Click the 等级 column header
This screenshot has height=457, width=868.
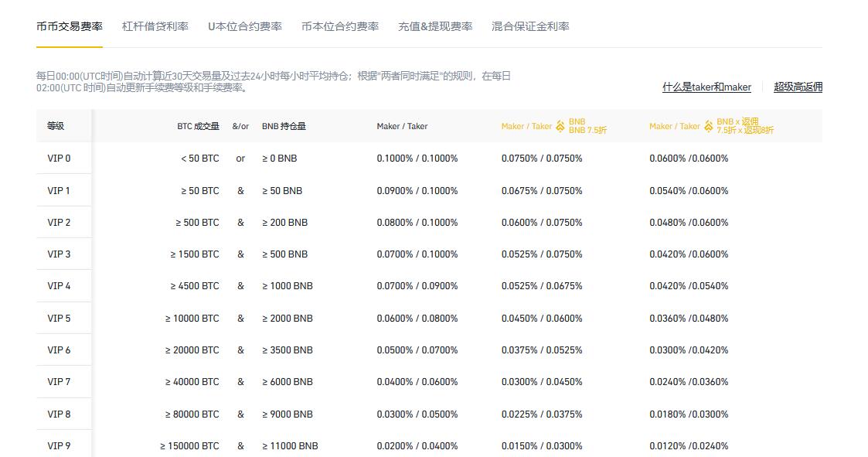tap(56, 126)
